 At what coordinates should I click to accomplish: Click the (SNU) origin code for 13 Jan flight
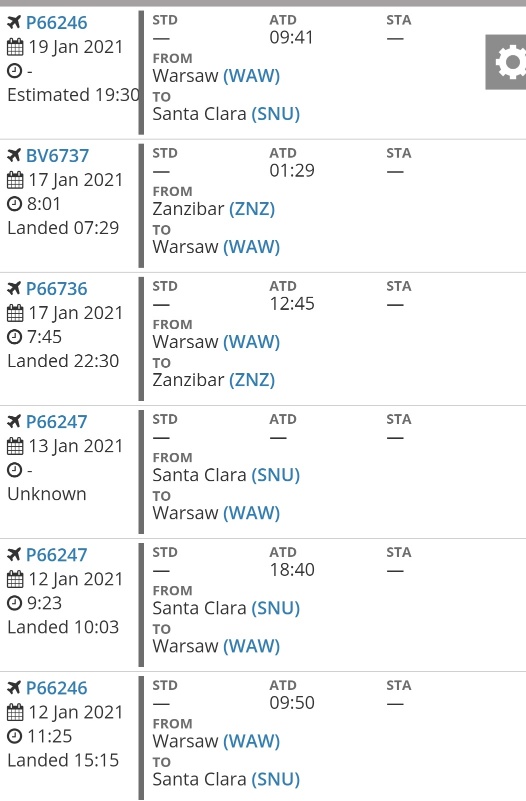[275, 475]
